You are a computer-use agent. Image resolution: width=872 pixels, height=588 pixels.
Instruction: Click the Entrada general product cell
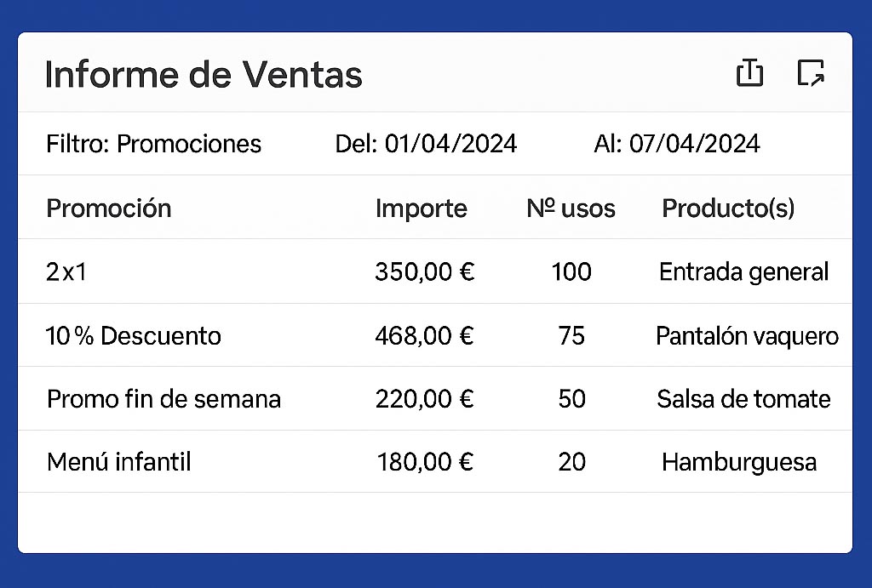(743, 272)
